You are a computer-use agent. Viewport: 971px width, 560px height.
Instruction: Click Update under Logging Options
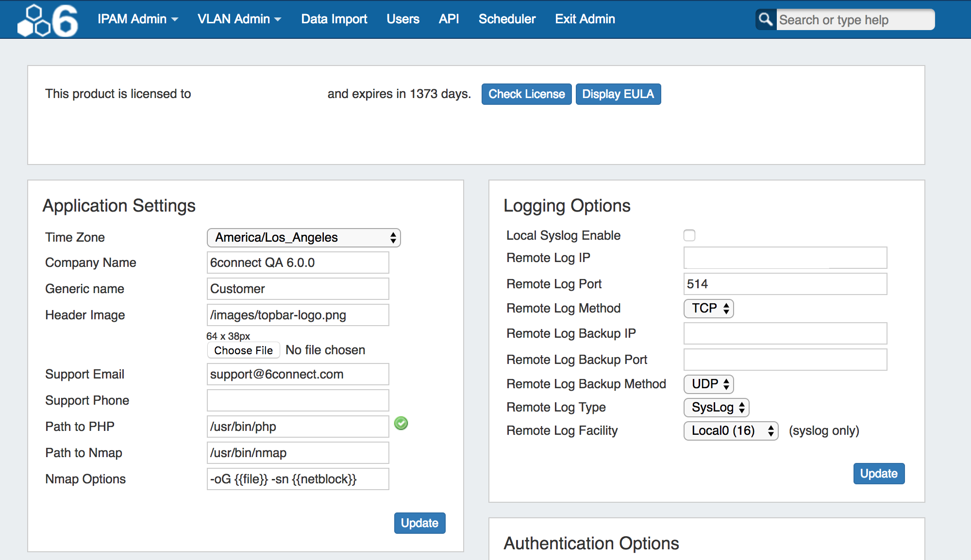click(878, 473)
